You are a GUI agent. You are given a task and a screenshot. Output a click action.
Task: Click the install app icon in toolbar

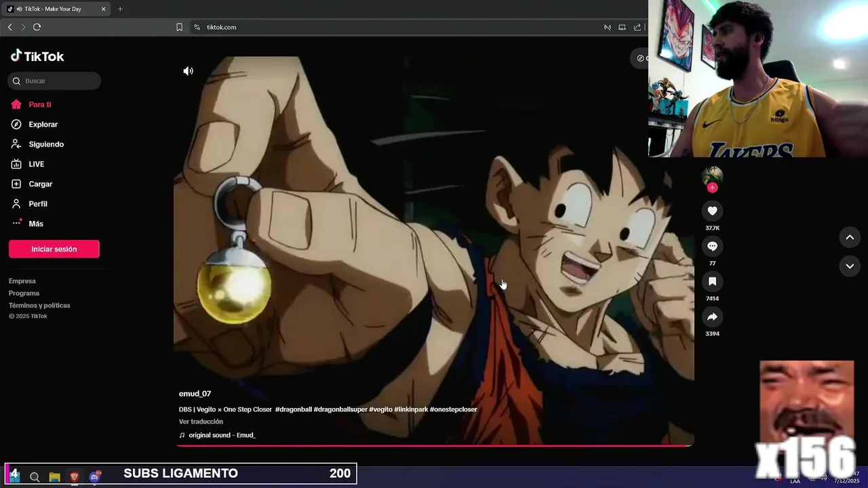622,27
